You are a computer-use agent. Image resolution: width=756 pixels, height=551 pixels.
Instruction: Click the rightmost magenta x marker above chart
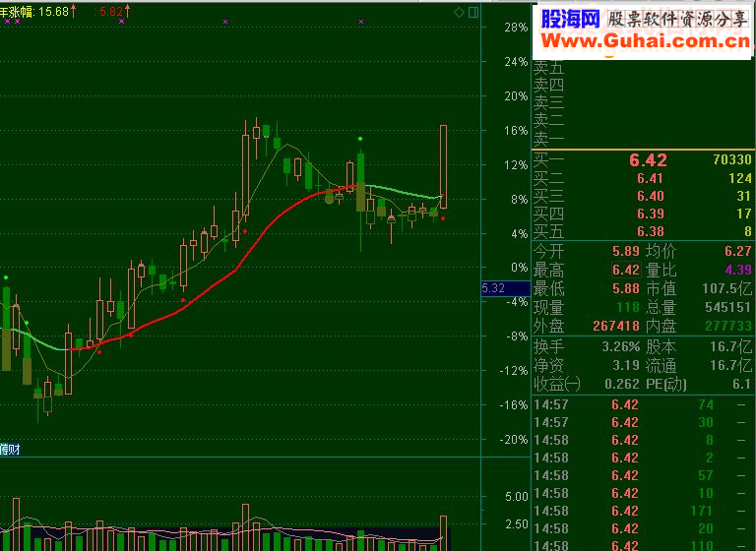[x=361, y=22]
